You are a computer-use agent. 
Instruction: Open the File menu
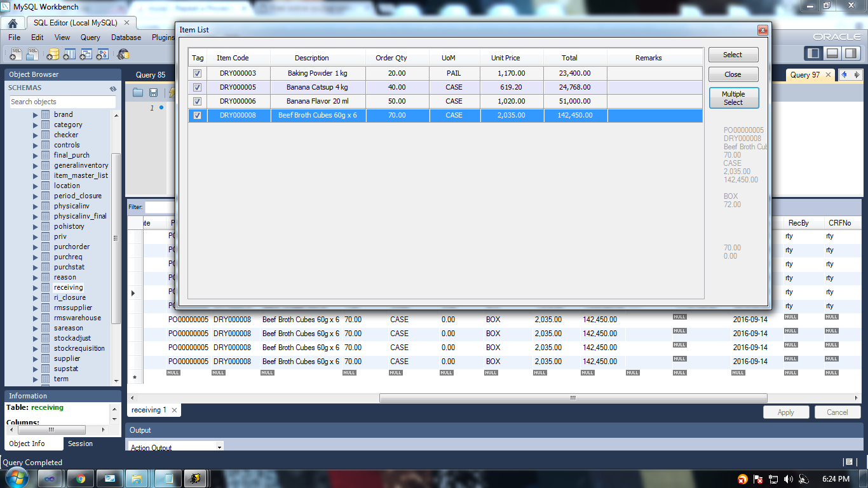[15, 37]
